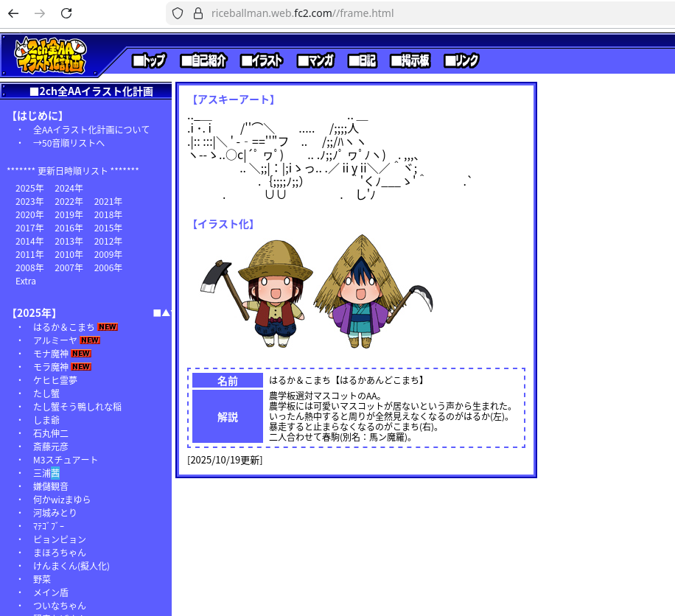This screenshot has width=675, height=616.
Task: Open the 何かwizまゆら entry
Action: click(62, 500)
